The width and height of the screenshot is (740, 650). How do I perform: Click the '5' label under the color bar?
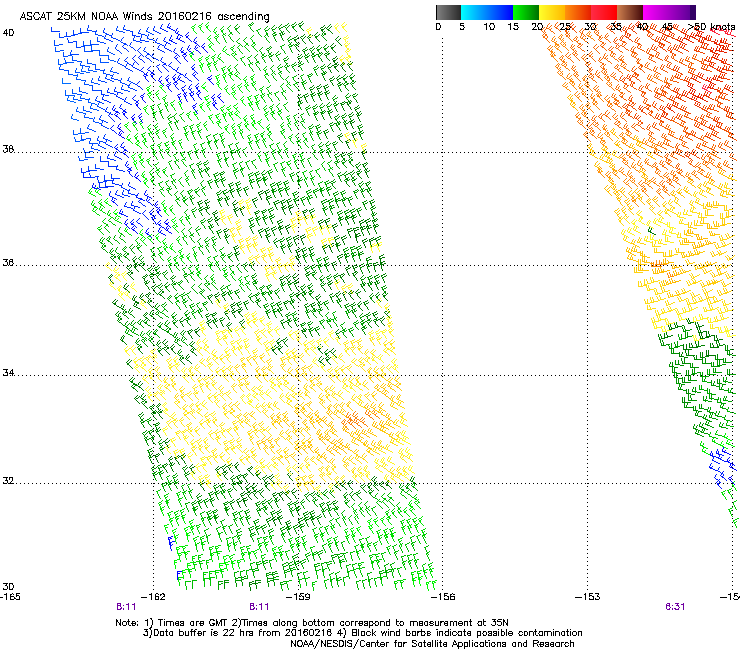(462, 27)
